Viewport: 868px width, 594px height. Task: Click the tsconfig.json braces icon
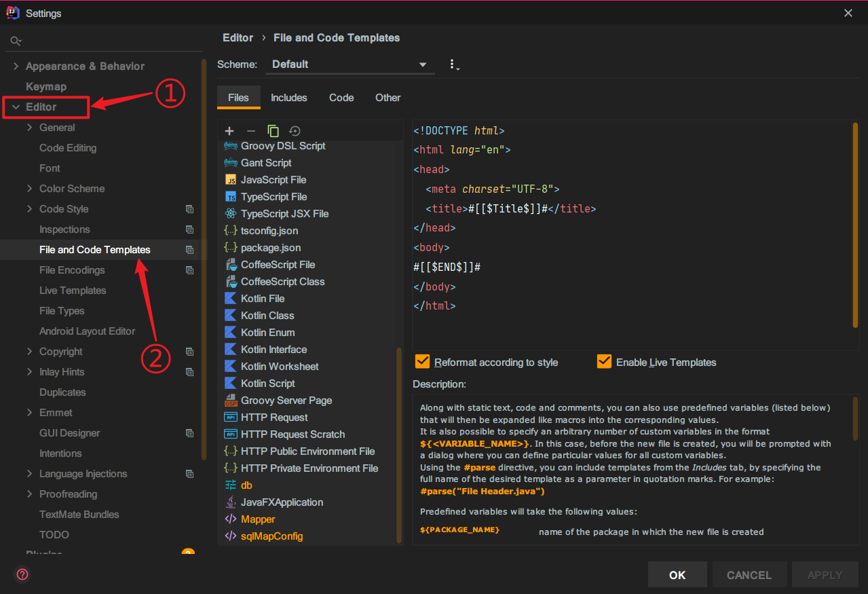(230, 231)
